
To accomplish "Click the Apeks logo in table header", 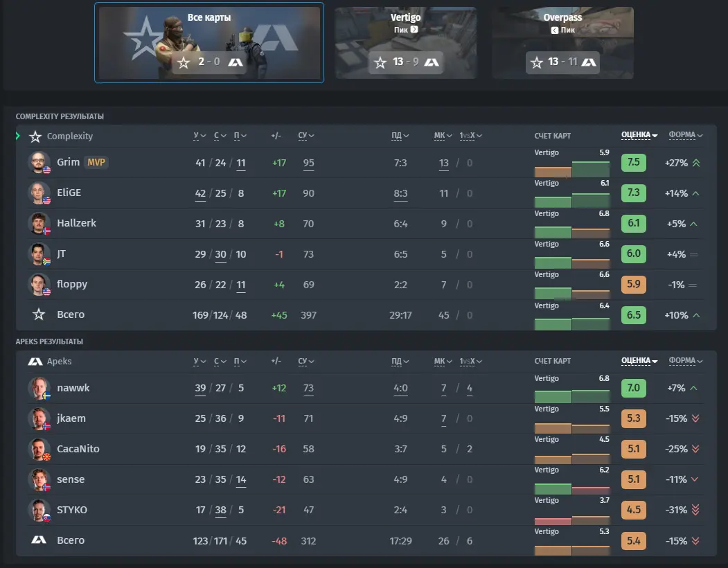I will pos(35,362).
